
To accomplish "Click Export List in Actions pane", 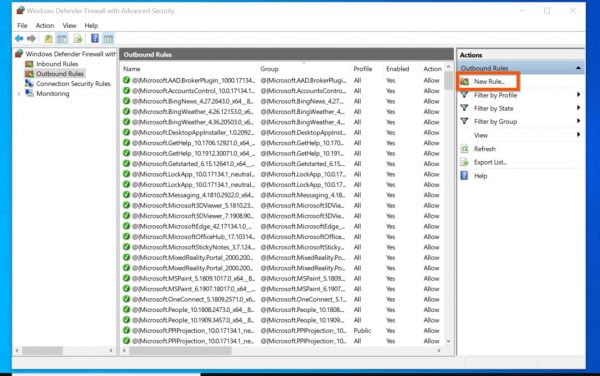I will pyautogui.click(x=490, y=162).
